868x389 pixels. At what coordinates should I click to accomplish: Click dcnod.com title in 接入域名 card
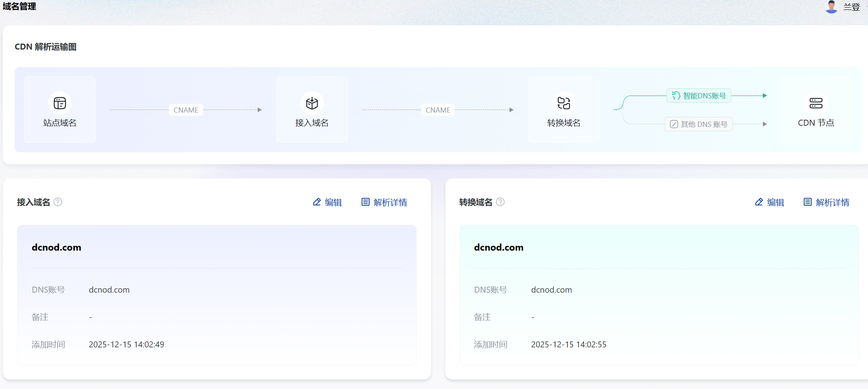pos(56,247)
